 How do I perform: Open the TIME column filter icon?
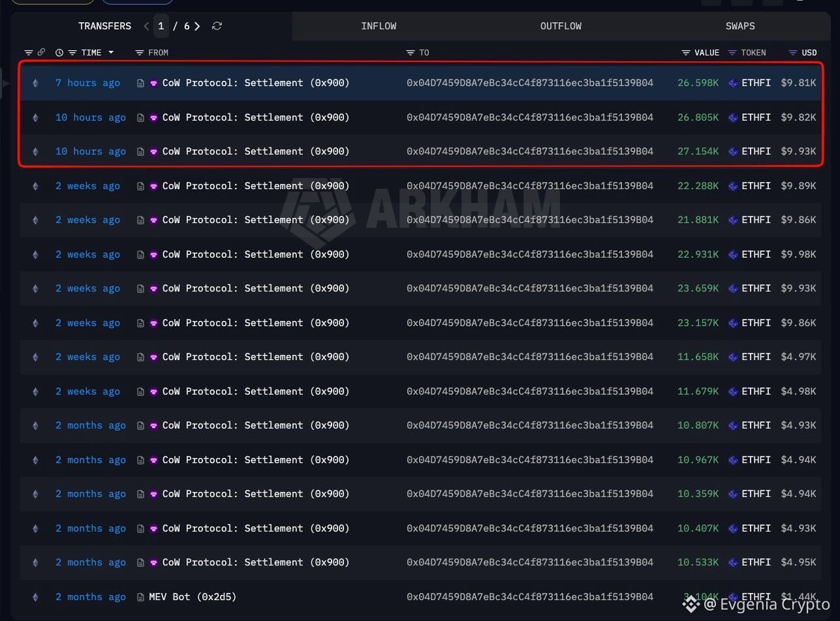tap(72, 52)
